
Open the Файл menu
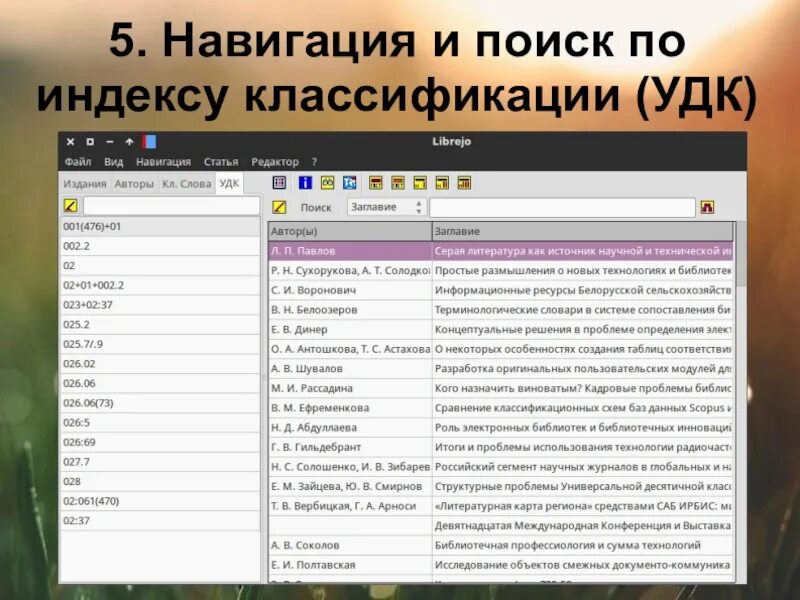pos(78,162)
